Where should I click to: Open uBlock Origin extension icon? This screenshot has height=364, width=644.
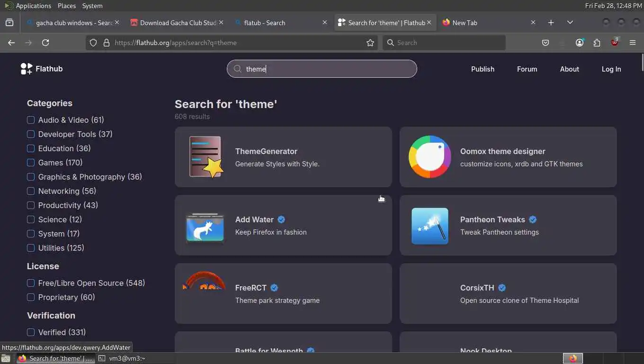615,42
